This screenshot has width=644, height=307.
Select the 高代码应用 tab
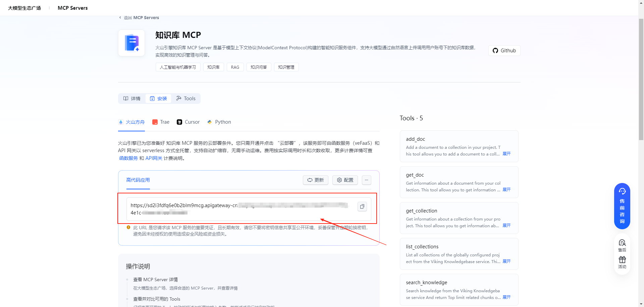(138, 180)
